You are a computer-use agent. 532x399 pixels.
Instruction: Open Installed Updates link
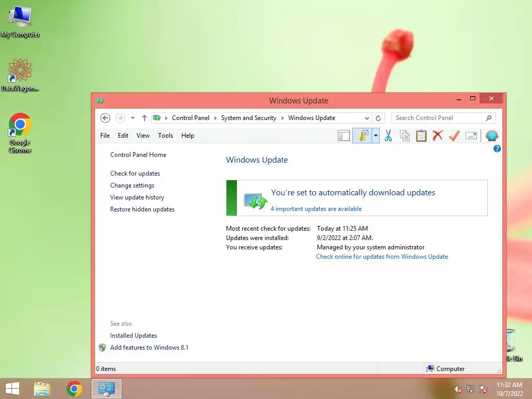point(134,336)
